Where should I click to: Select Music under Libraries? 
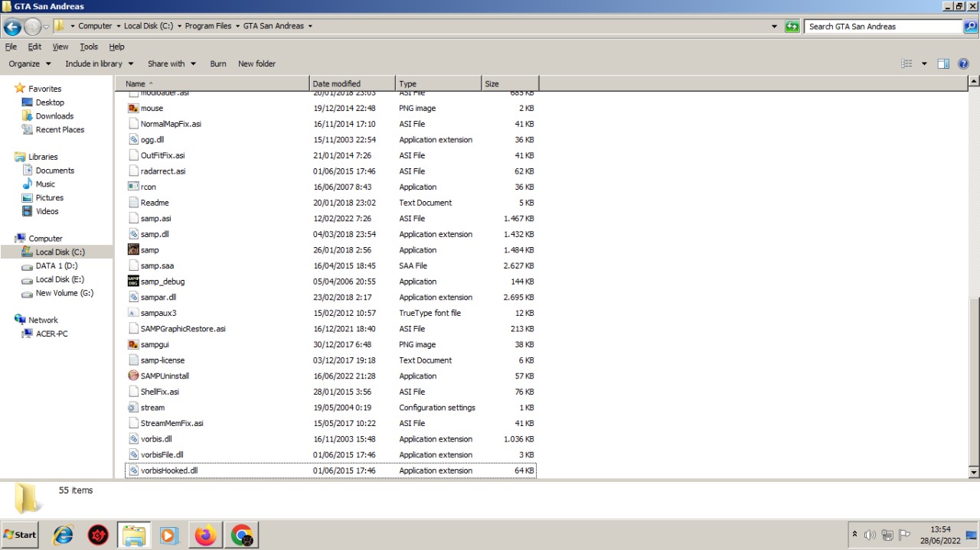45,184
